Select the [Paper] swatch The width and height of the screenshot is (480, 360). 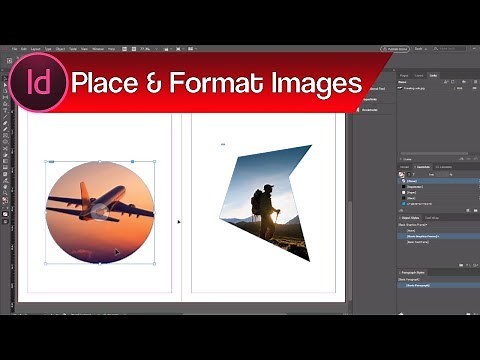pyautogui.click(x=438, y=192)
